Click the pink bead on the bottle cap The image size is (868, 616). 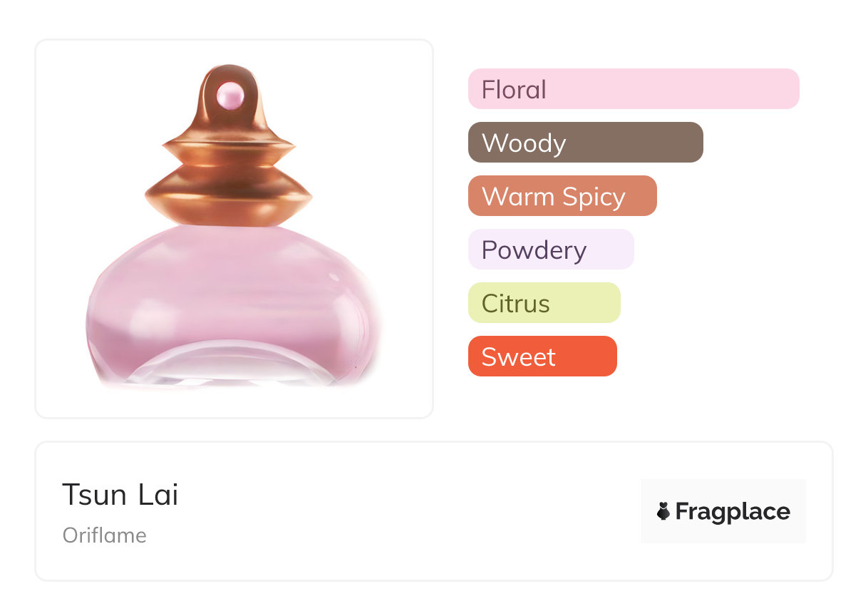(229, 95)
